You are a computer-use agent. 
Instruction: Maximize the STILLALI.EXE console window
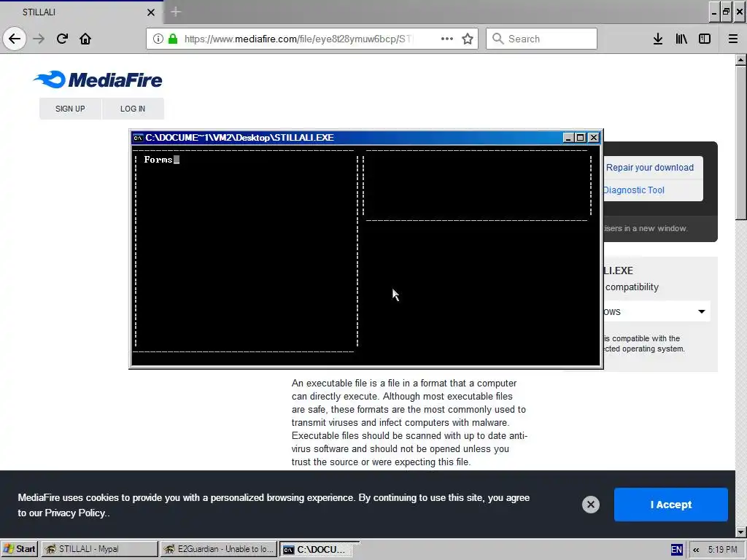pyautogui.click(x=580, y=138)
